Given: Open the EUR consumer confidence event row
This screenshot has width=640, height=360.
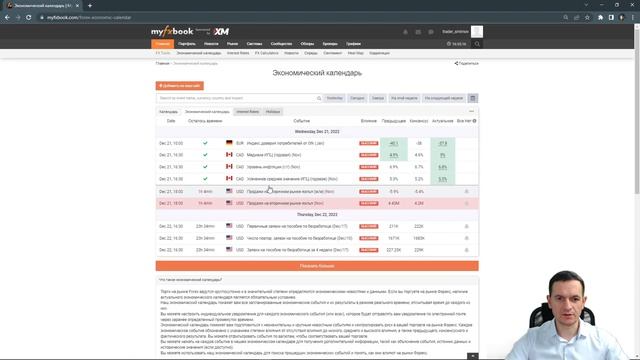Looking at the screenshot, I should click(x=317, y=143).
